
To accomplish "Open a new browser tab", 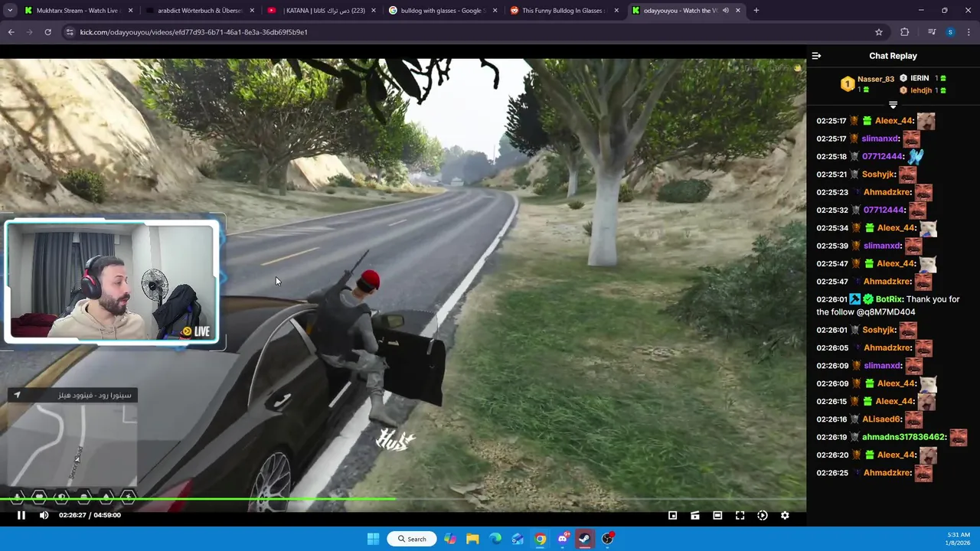I will tap(756, 11).
